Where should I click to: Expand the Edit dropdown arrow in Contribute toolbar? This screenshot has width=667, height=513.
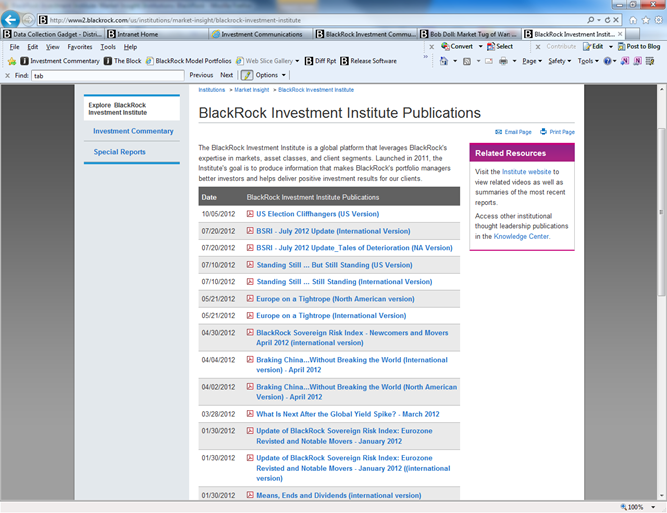click(x=610, y=46)
